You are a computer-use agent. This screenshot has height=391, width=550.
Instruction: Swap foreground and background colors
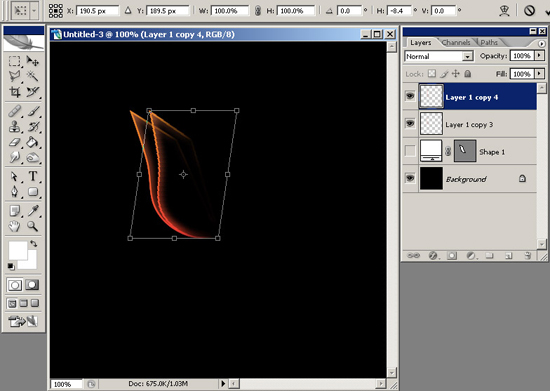coord(33,243)
